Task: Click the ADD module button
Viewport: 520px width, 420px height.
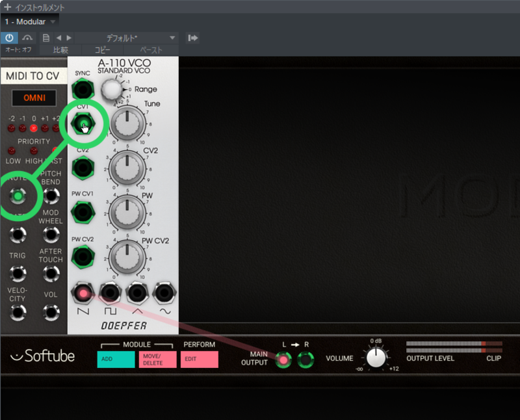Action: 116,360
